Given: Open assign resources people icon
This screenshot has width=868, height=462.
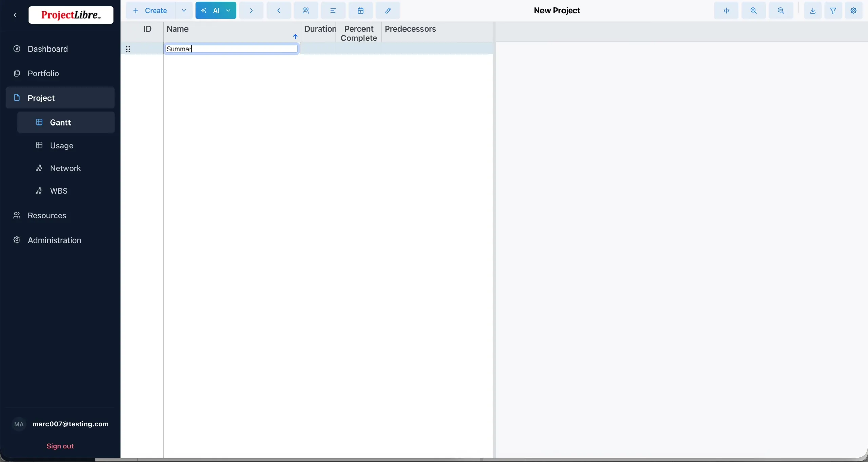Looking at the screenshot, I should point(306,11).
